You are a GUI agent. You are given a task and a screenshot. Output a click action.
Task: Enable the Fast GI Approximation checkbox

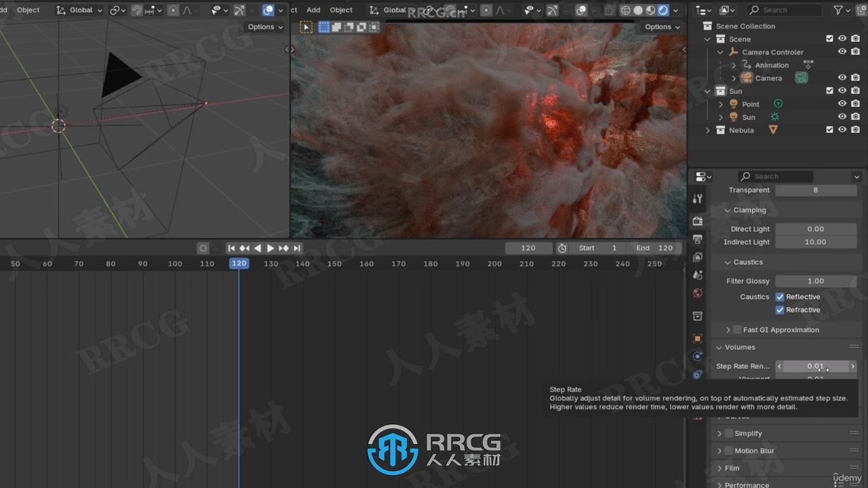(737, 330)
